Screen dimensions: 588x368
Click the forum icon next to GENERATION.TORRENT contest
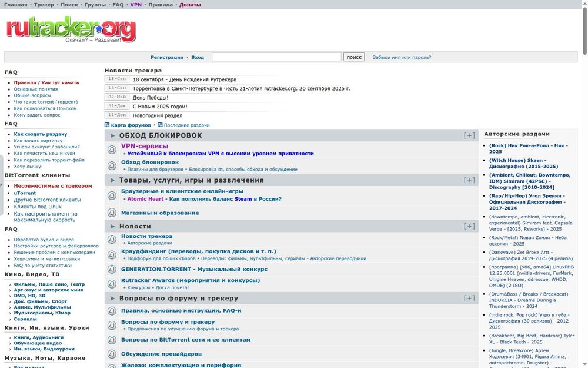click(x=112, y=270)
